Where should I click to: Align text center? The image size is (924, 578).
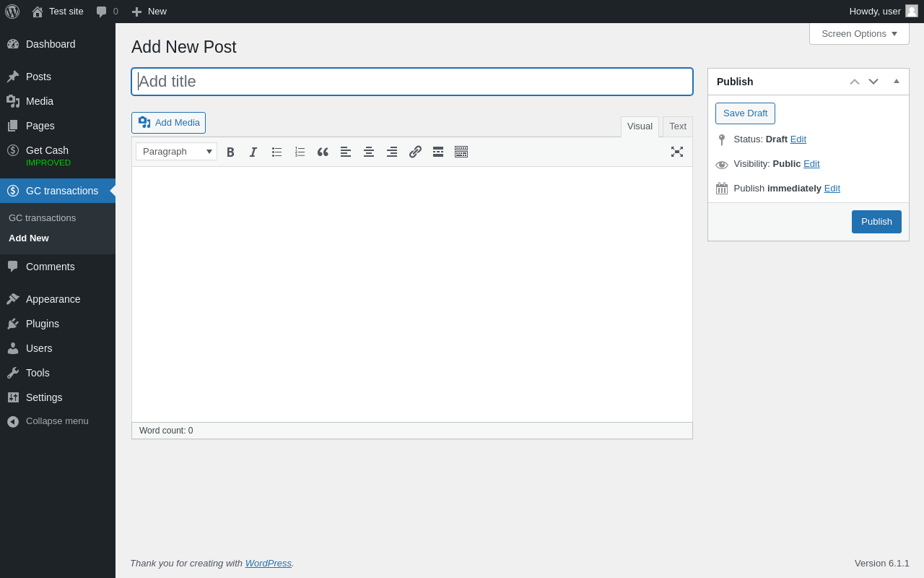pyautogui.click(x=369, y=152)
